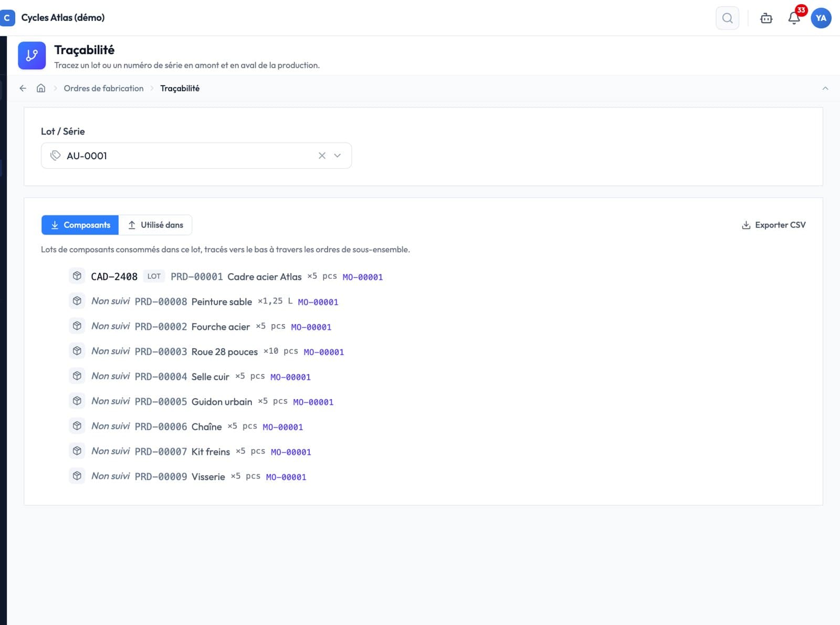Clear the AU-0001 lot selection
This screenshot has height=625, width=840.
[x=322, y=155]
